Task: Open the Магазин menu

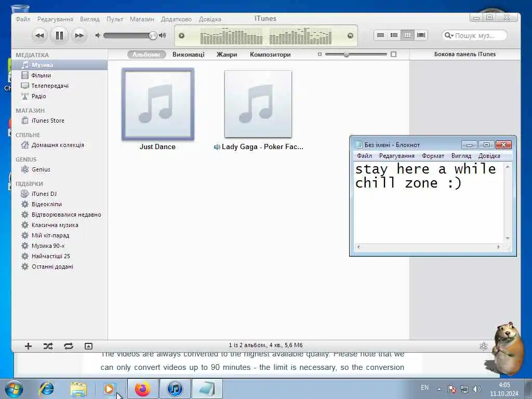Action: pyautogui.click(x=142, y=19)
